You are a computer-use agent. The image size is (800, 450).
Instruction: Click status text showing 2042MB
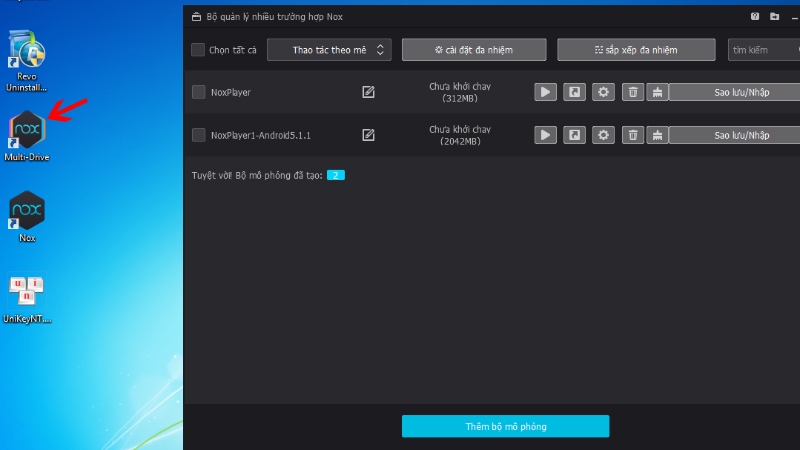tap(460, 135)
